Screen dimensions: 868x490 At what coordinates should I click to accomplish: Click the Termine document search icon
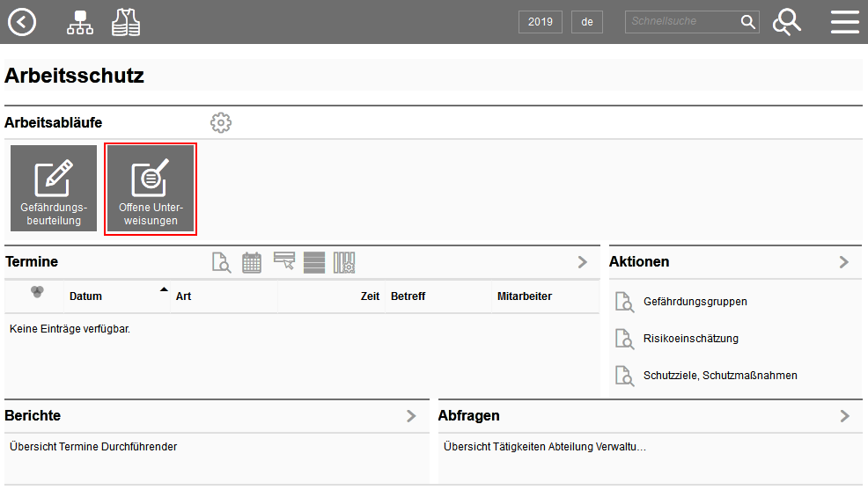point(222,262)
